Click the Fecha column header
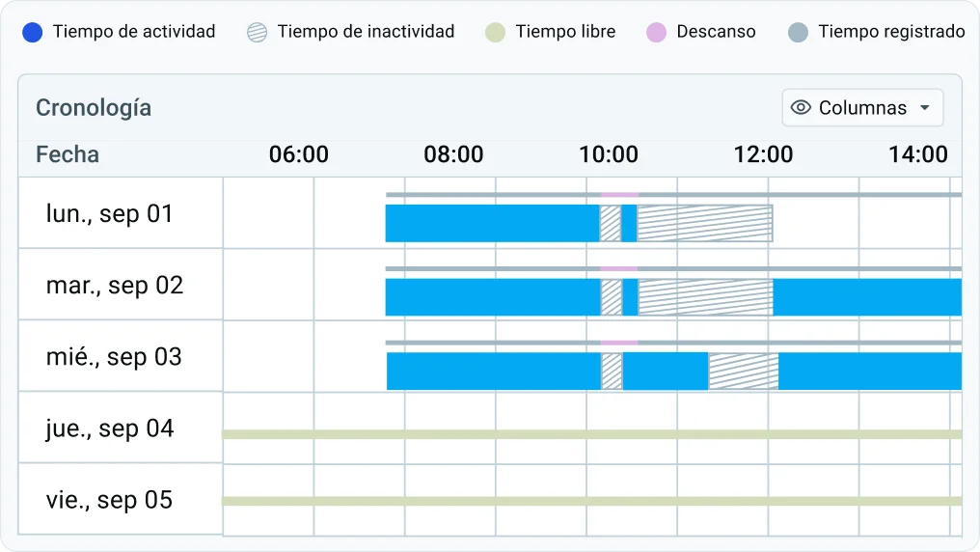980x552 pixels. click(x=68, y=154)
